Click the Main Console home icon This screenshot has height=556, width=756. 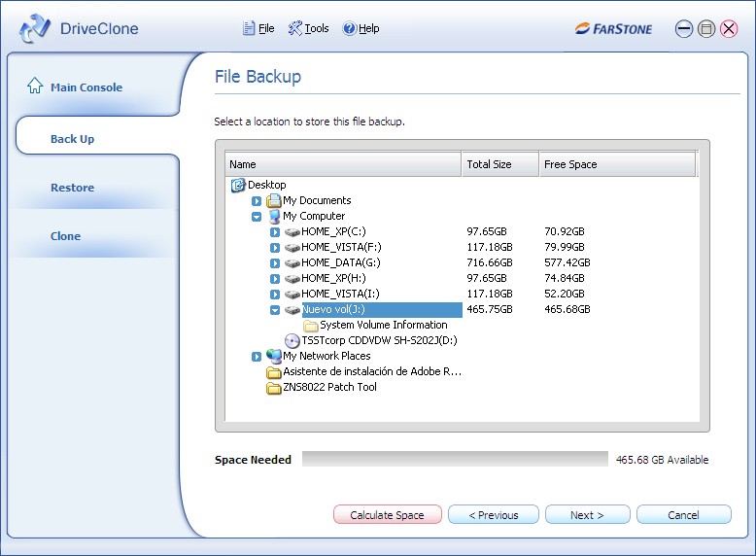coord(35,87)
